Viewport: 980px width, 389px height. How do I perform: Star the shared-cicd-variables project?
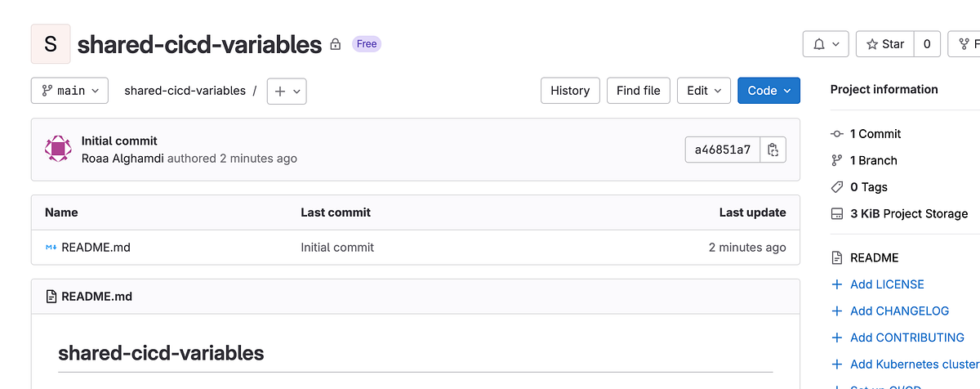(884, 44)
